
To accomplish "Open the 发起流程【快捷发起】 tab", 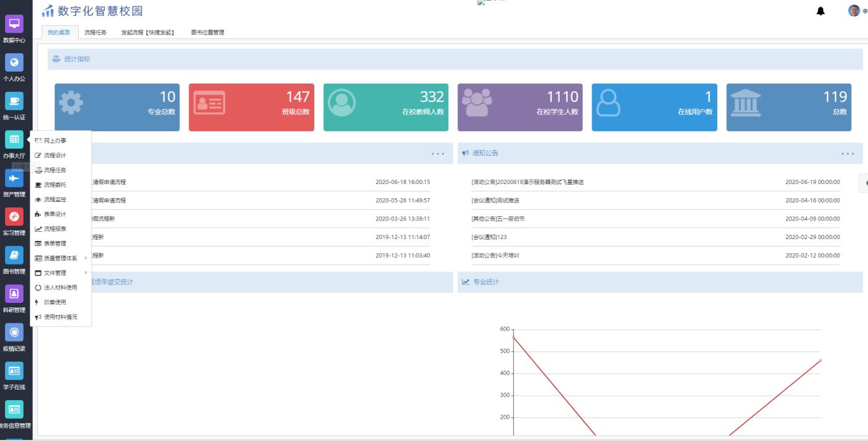I will coord(148,32).
